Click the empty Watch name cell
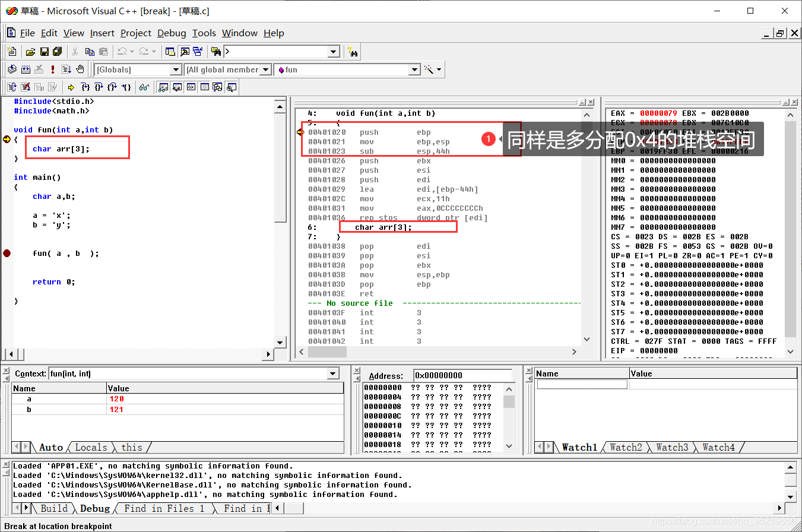802x532 pixels. point(582,384)
